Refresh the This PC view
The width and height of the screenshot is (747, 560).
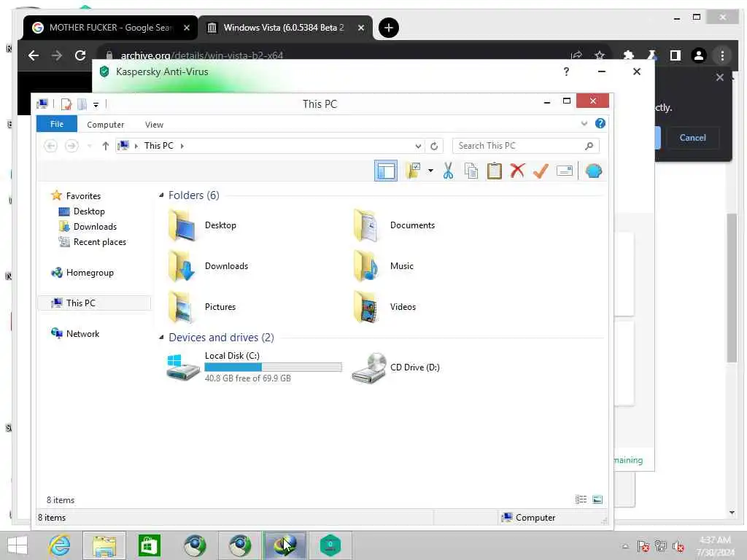click(434, 146)
